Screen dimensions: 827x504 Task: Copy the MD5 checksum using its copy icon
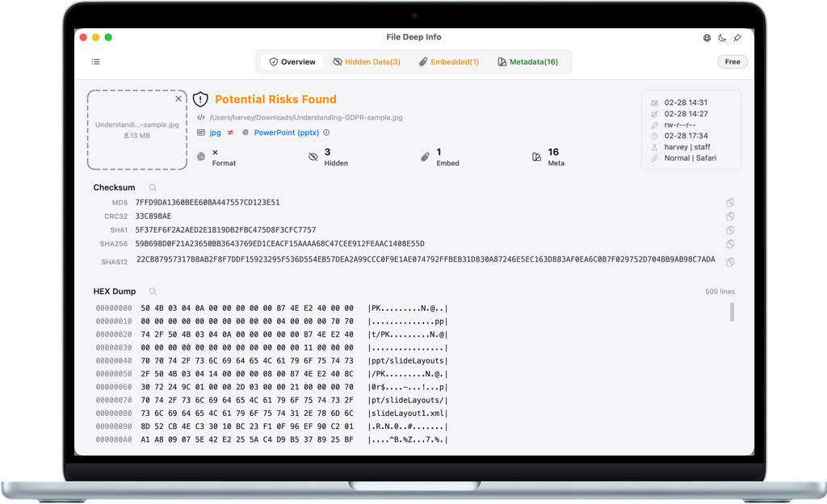[730, 203]
